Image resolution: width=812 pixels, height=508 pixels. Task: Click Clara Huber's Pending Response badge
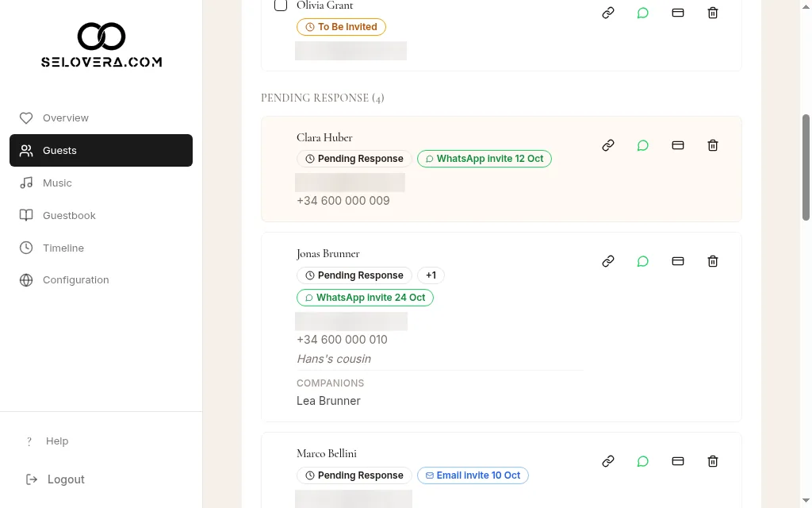point(354,159)
